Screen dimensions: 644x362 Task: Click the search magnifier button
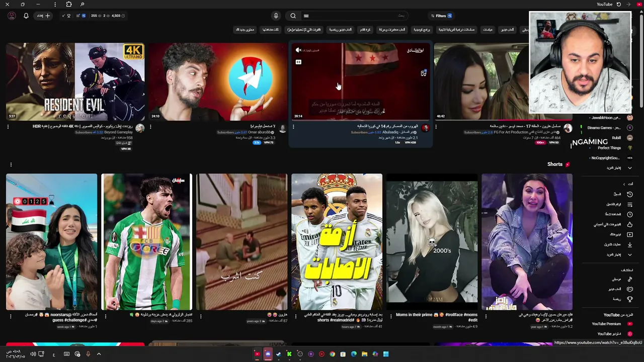click(293, 16)
